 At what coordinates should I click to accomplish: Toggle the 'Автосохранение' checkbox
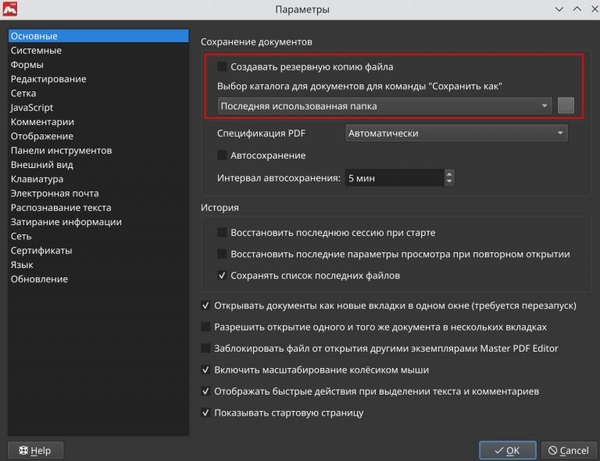point(222,155)
